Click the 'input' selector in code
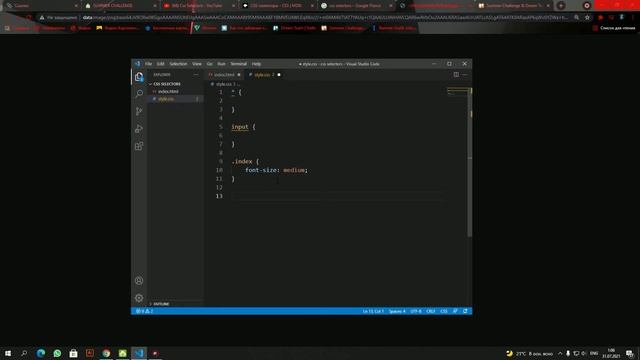 240,127
